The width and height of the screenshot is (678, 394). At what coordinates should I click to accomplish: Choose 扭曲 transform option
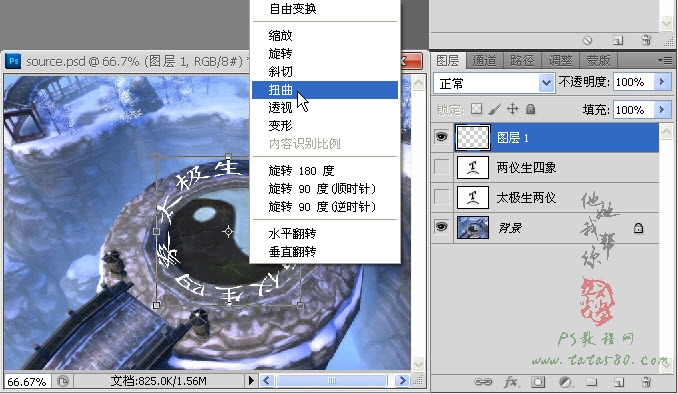[325, 90]
